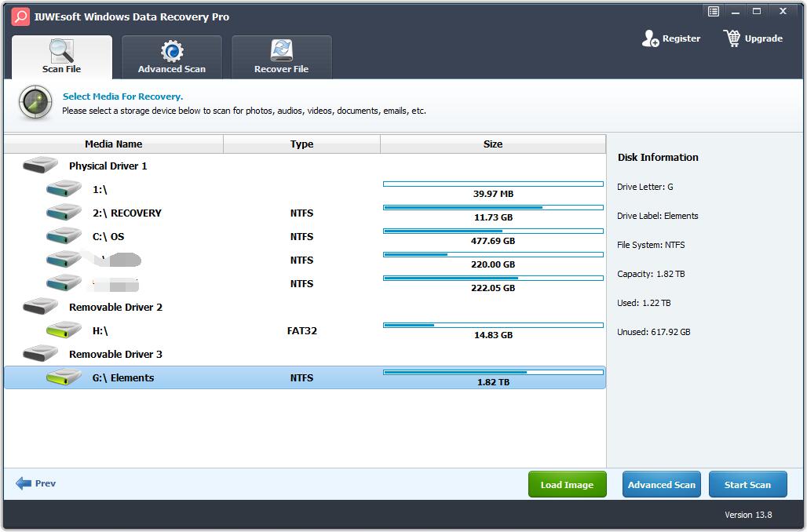Image resolution: width=807 pixels, height=532 pixels.
Task: Select the Removable Driver 2 row
Action: (305, 307)
